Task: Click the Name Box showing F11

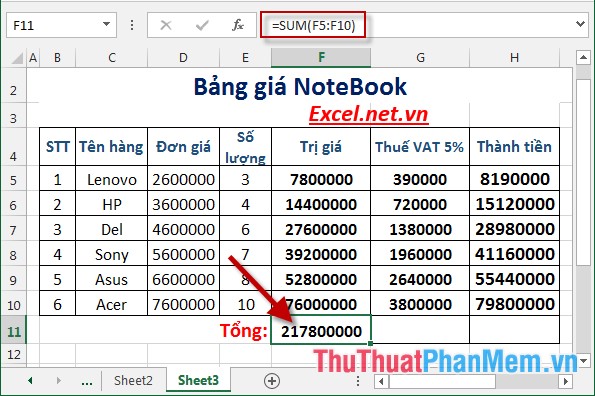Action: pyautogui.click(x=53, y=25)
